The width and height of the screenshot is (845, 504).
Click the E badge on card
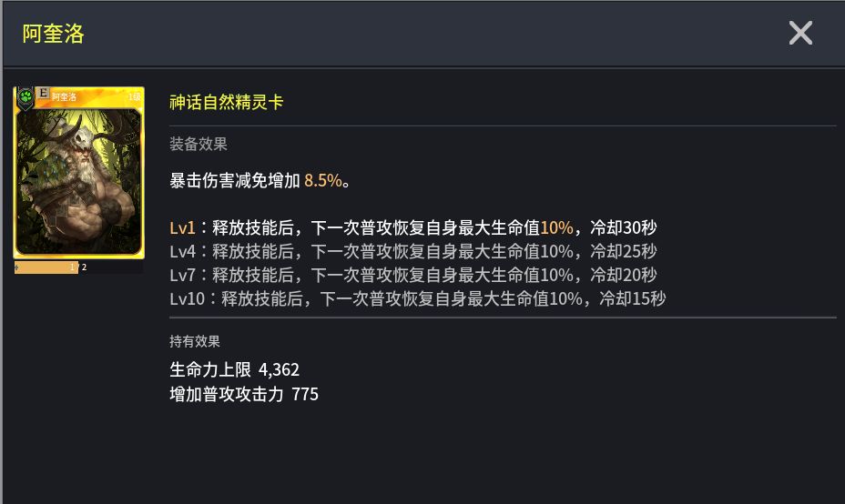coord(43,93)
